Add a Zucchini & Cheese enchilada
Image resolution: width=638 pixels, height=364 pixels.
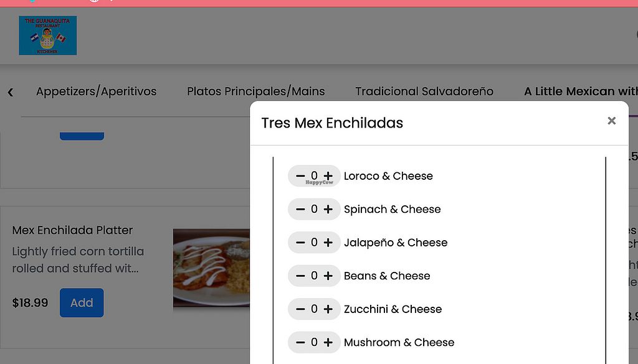(x=328, y=309)
